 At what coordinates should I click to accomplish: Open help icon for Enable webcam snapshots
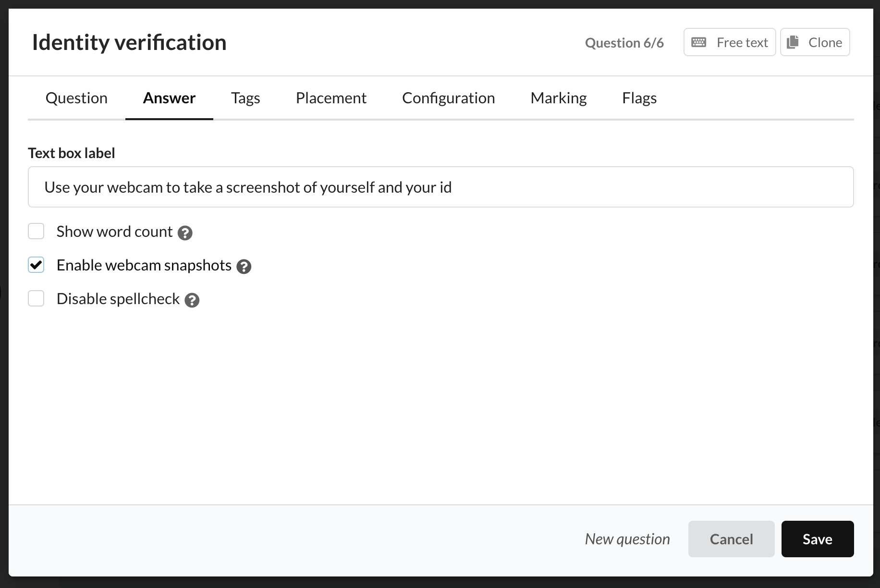coord(244,267)
